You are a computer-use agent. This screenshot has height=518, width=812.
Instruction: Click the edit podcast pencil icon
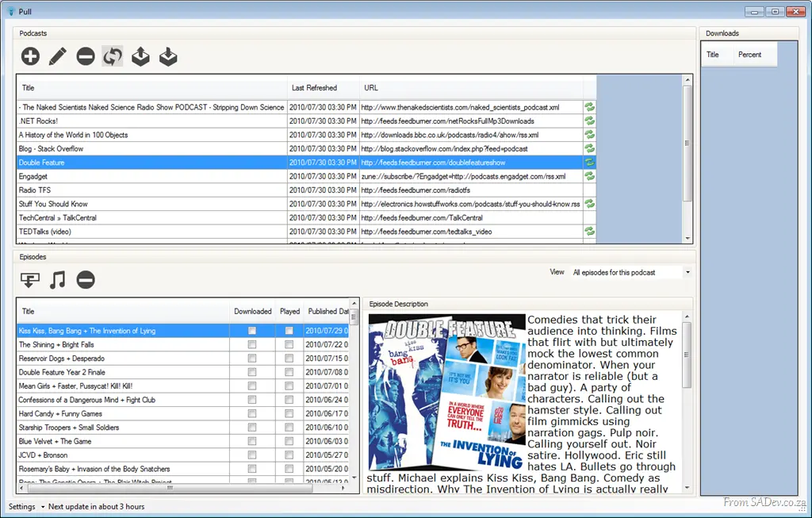(x=58, y=56)
